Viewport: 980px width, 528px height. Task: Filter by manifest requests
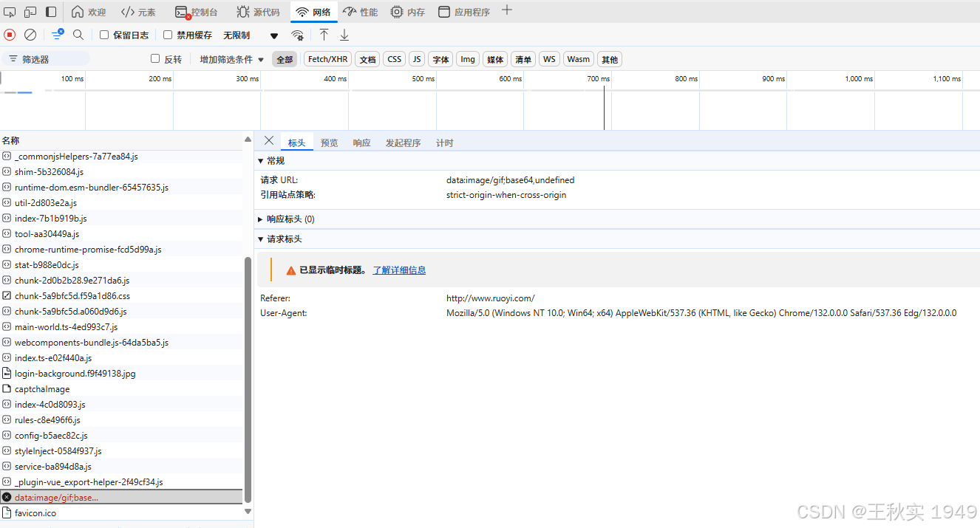523,59
